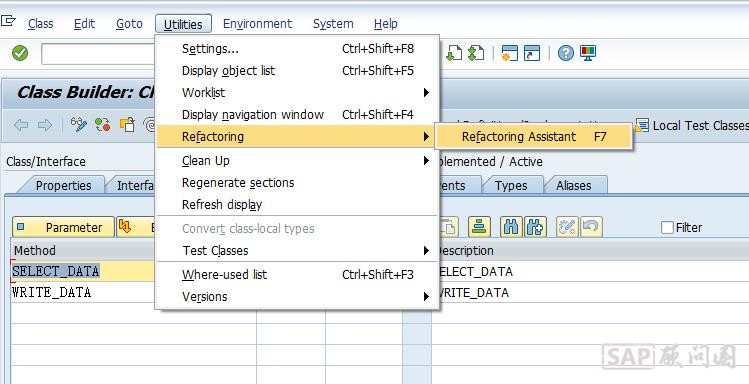Click the Local Test Classes icon
The width and height of the screenshot is (749, 384).
tap(642, 125)
